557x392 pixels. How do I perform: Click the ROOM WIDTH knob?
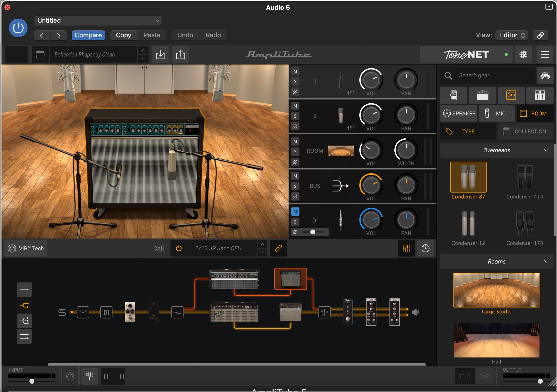click(406, 150)
